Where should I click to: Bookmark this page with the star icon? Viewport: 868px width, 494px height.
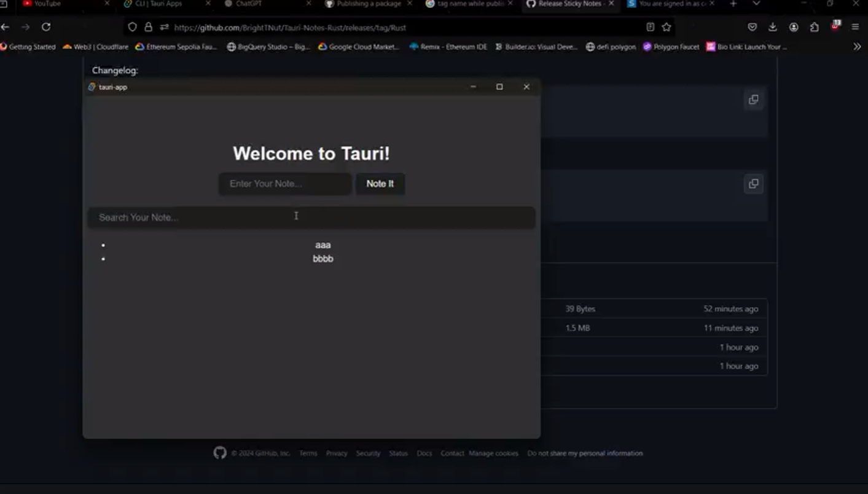pos(667,27)
